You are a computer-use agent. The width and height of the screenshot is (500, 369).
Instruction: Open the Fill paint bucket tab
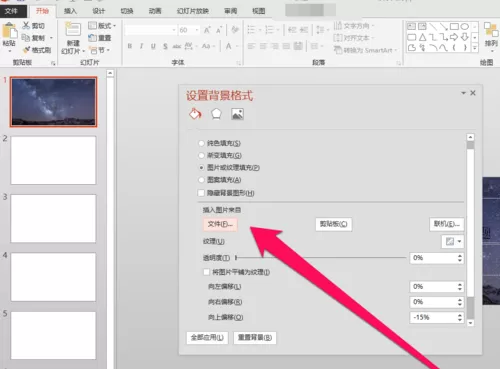click(195, 114)
